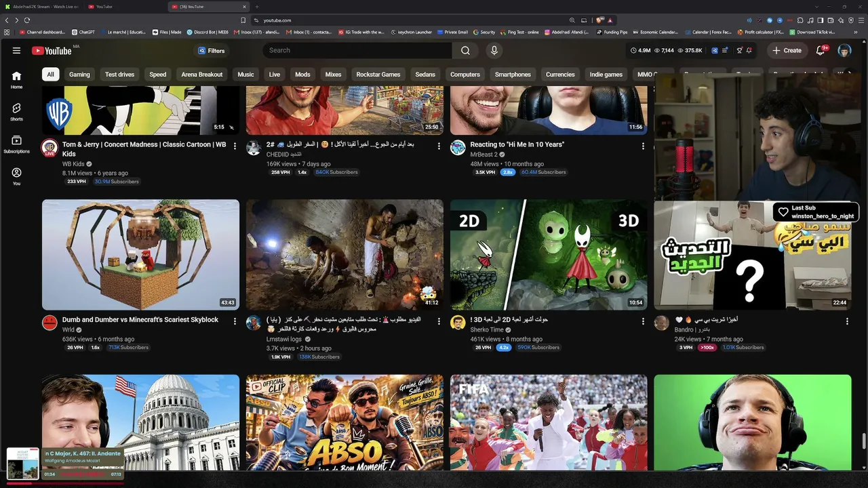Image resolution: width=868 pixels, height=488 pixels.
Task: Switch to the AbdelhadiZK Stream browser tab
Action: [x=42, y=7]
